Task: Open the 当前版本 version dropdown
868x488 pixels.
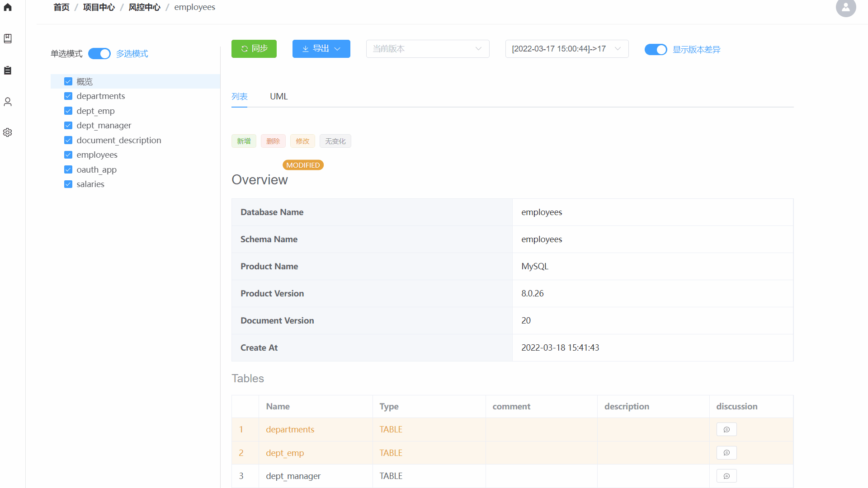Action: click(427, 49)
